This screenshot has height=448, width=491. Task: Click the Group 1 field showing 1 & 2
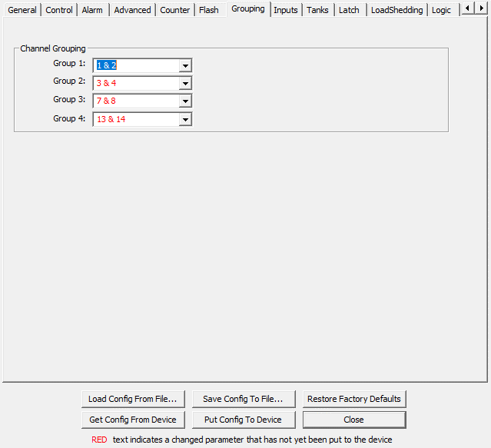point(135,66)
